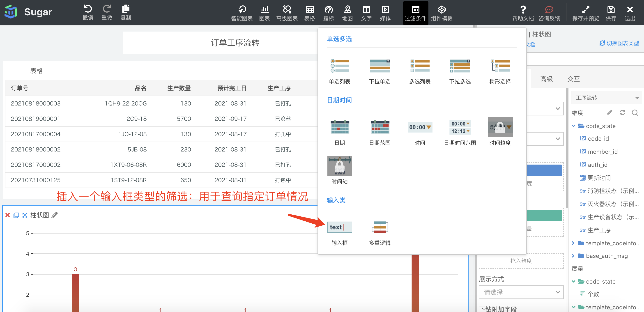This screenshot has width=644, height=312.
Task: Expand the base_auth_msg folder
Action: 573,256
